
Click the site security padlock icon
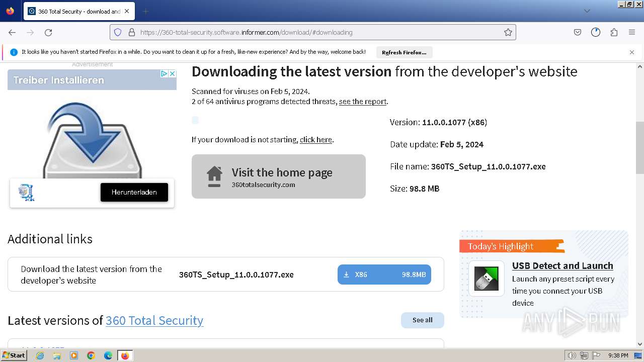click(132, 32)
